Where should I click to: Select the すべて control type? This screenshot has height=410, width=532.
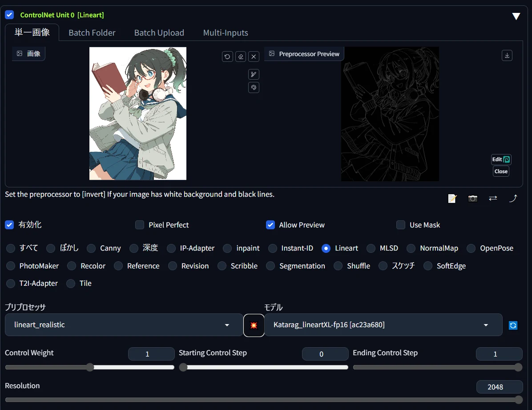coord(11,248)
